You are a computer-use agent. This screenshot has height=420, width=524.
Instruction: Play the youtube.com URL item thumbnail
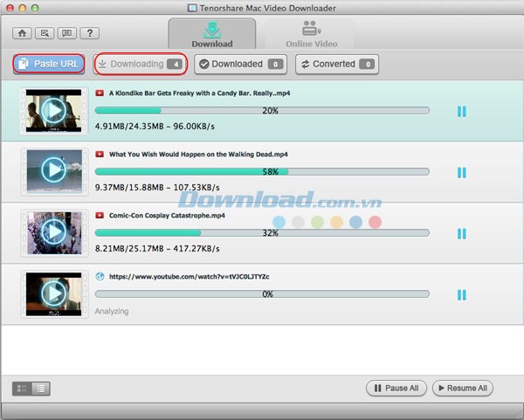tap(54, 293)
